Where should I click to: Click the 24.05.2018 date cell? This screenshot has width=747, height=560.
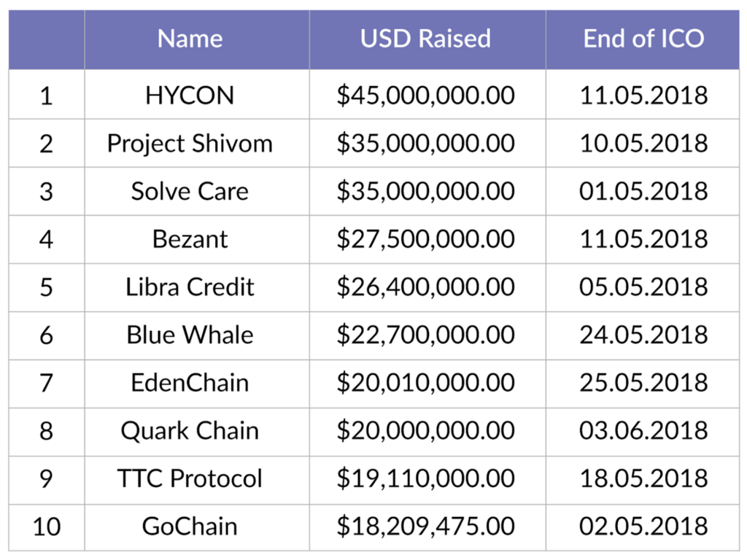[643, 335]
